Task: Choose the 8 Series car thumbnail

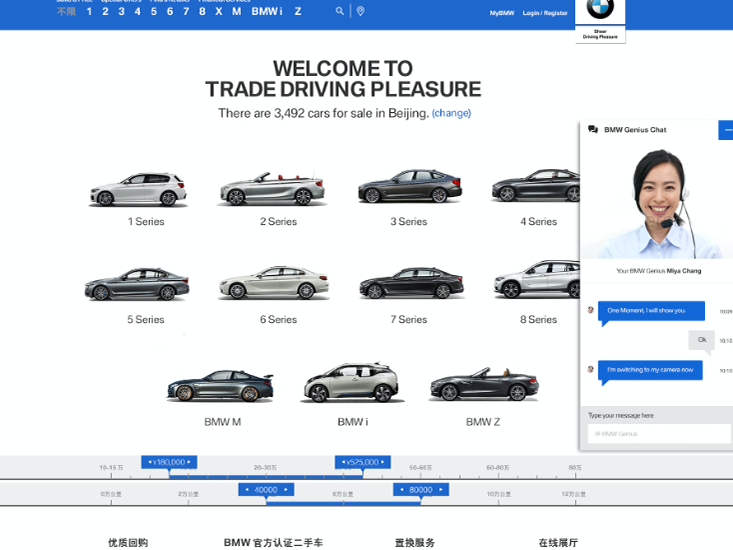Action: 537,279
